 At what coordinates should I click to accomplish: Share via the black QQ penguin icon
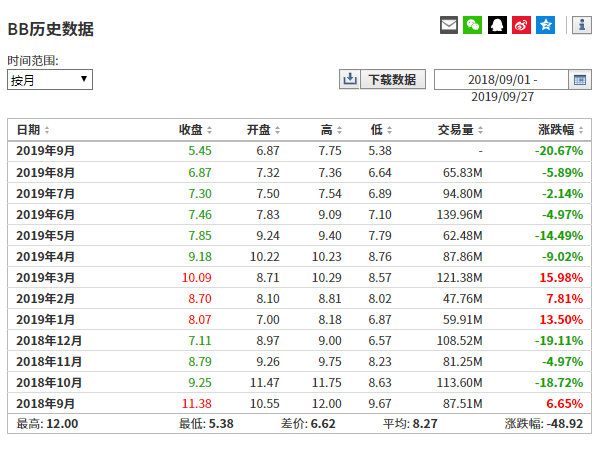coord(497,25)
